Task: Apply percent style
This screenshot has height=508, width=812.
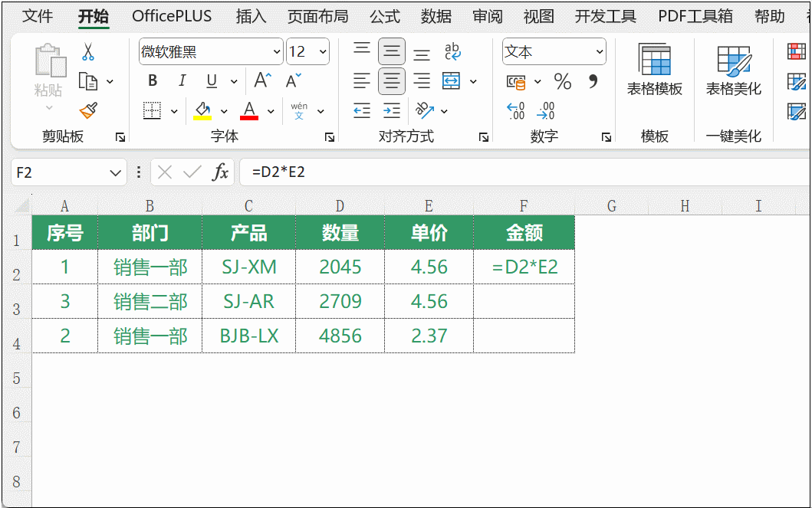Action: (x=562, y=81)
